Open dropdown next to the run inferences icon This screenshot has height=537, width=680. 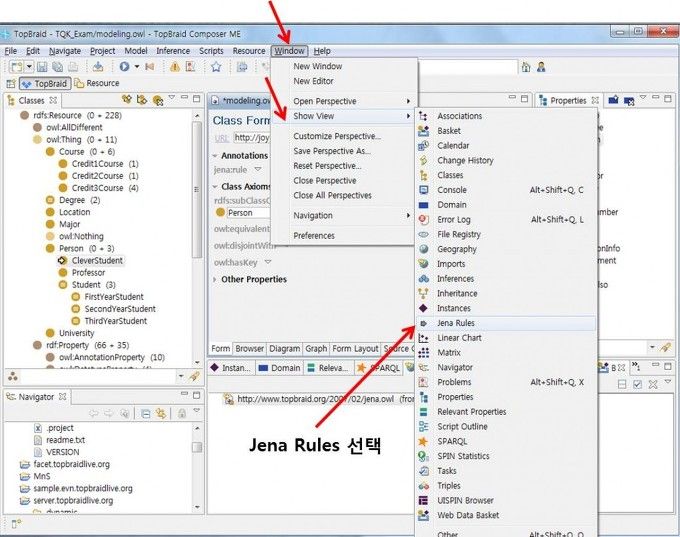click(x=137, y=67)
